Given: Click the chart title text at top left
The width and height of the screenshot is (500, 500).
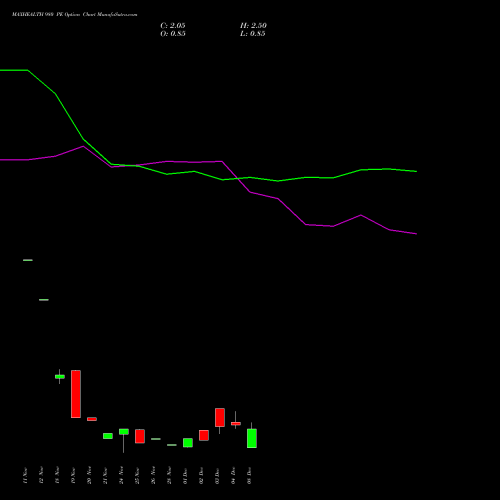Looking at the screenshot, I should coord(74,15).
